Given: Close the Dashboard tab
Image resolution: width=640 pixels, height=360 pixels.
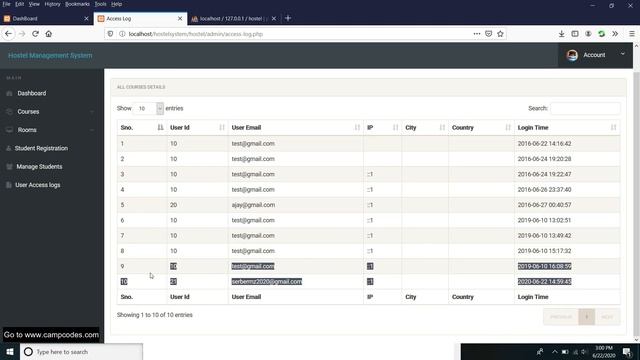Looking at the screenshot, I should 86,18.
